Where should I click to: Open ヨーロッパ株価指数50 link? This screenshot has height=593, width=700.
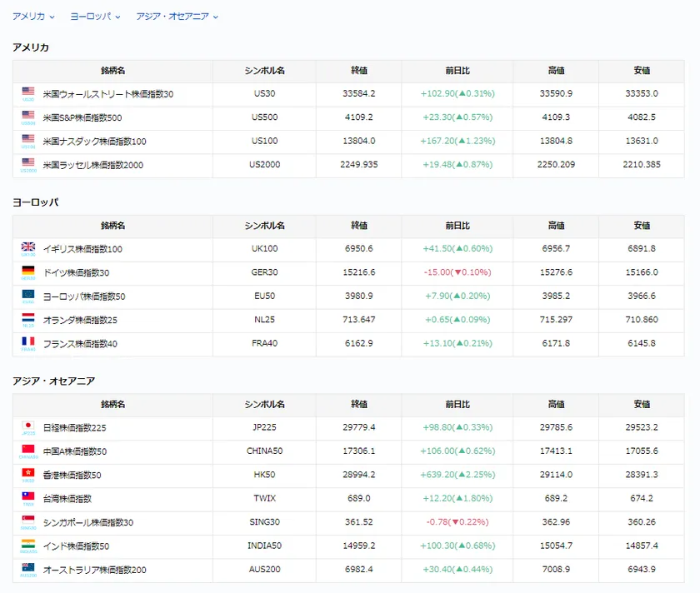click(x=84, y=296)
